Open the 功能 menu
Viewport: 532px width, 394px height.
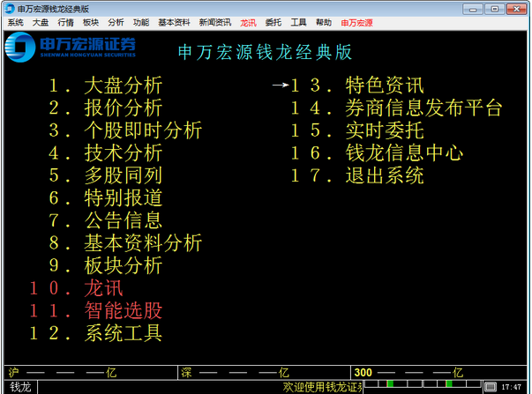141,23
